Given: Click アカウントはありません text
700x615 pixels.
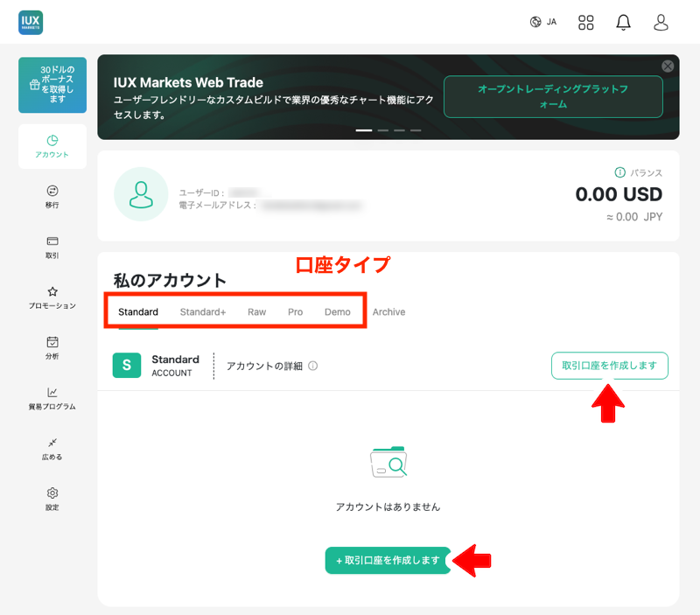Looking at the screenshot, I should pos(388,507).
